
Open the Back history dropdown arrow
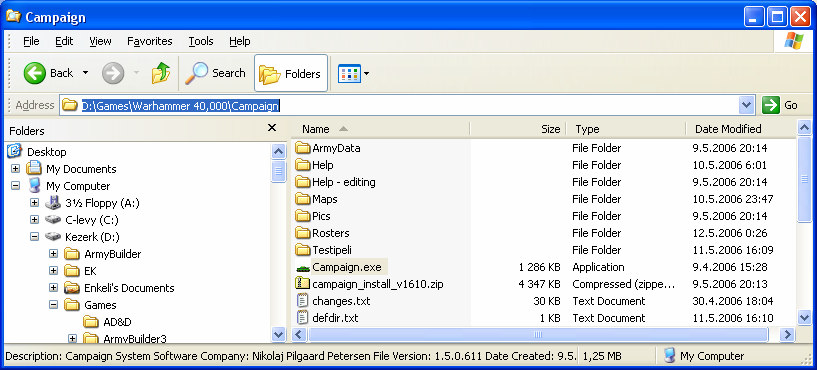(85, 73)
